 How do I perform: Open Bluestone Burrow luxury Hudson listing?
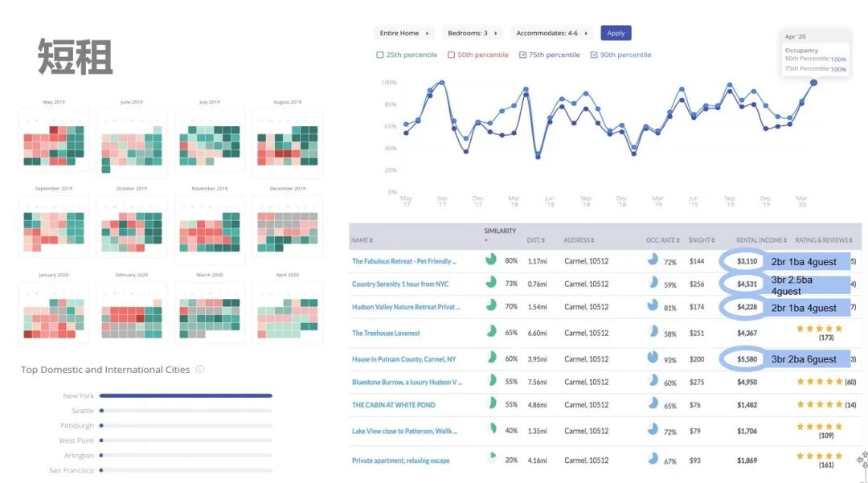point(407,382)
